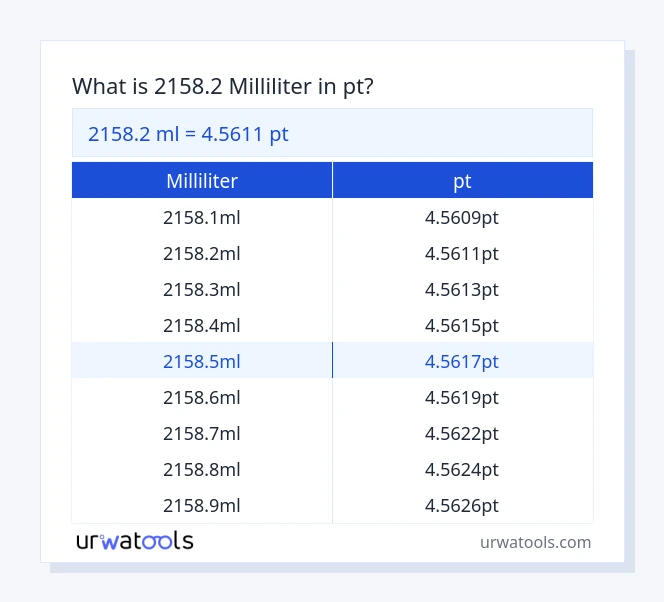The image size is (664, 602).
Task: Select the 2158.8ml table cell
Action: pyautogui.click(x=202, y=469)
